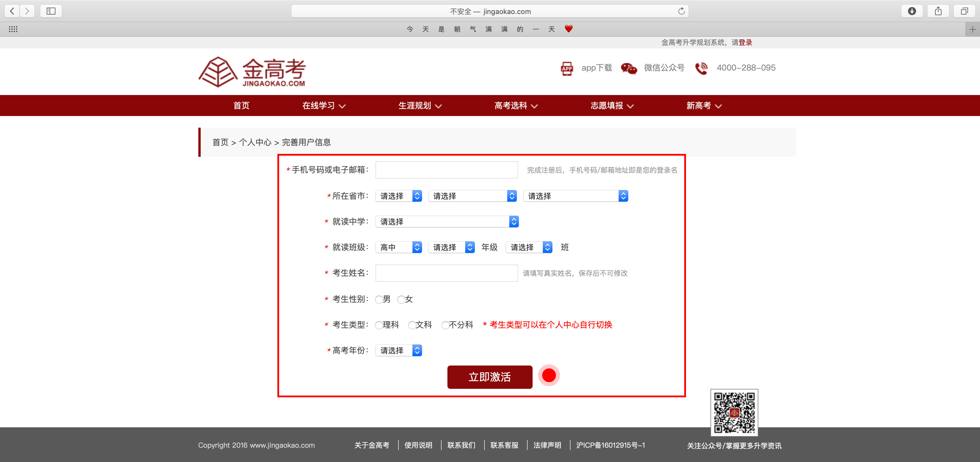Click the Safari back arrow button
Viewport: 980px width, 462px height.
pos(12,11)
